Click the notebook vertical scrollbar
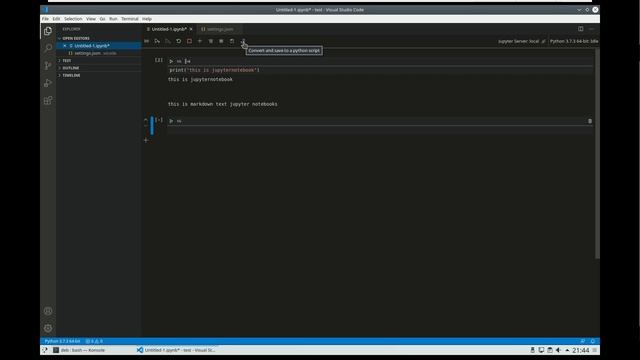The height and width of the screenshot is (360, 640). point(597,153)
